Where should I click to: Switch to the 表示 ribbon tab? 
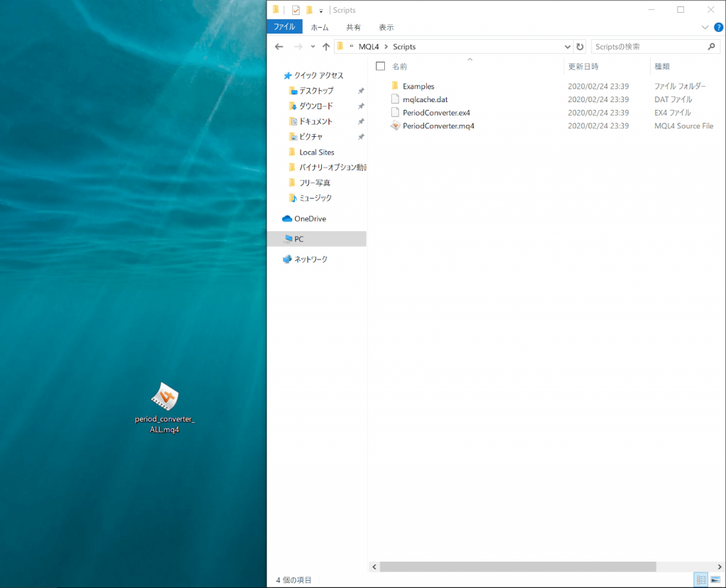(x=386, y=28)
